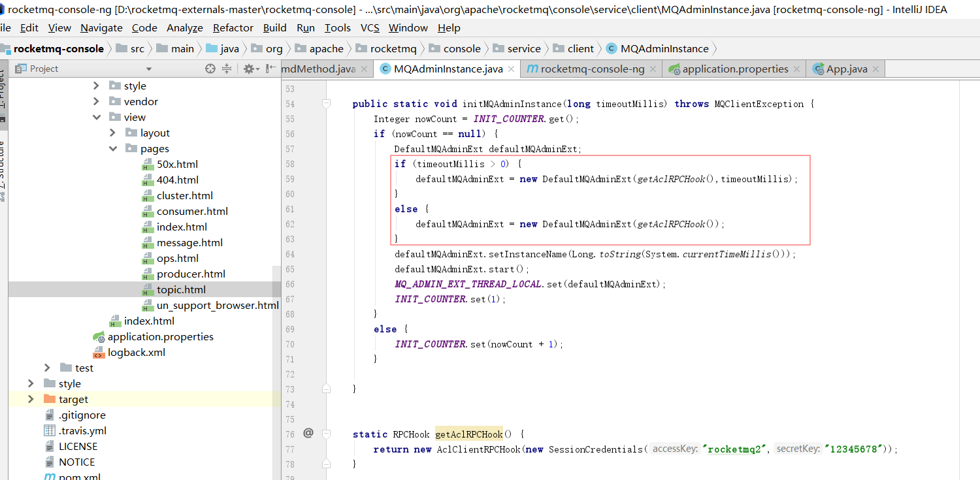
Task: Collapse initMQAdminInstance method at line 54
Action: 327,104
